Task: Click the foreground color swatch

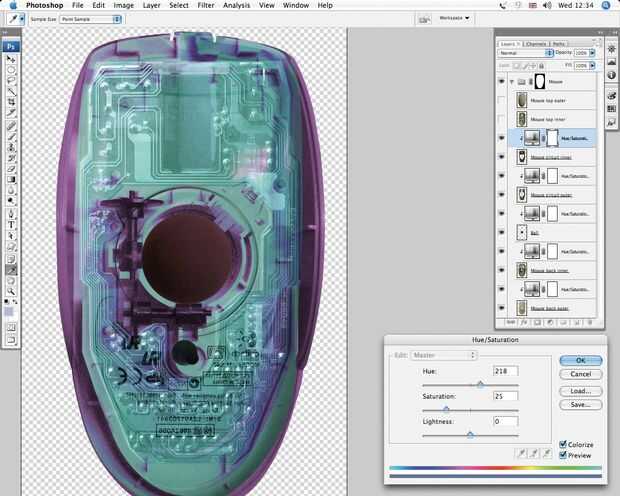Action: [x=9, y=312]
